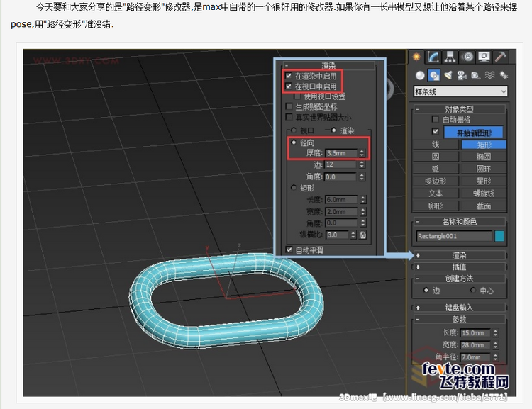
Task: Open the Create panel tab (sun icon)
Action: point(416,57)
